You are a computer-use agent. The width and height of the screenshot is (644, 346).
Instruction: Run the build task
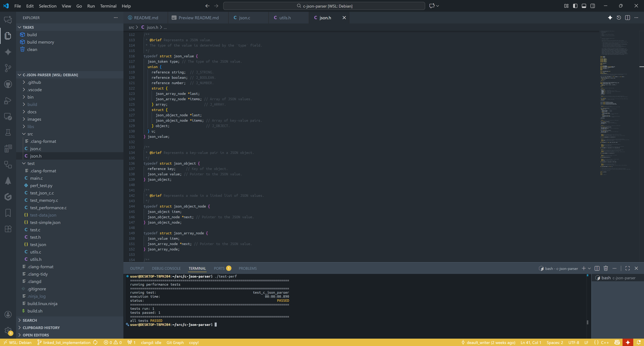pos(32,35)
